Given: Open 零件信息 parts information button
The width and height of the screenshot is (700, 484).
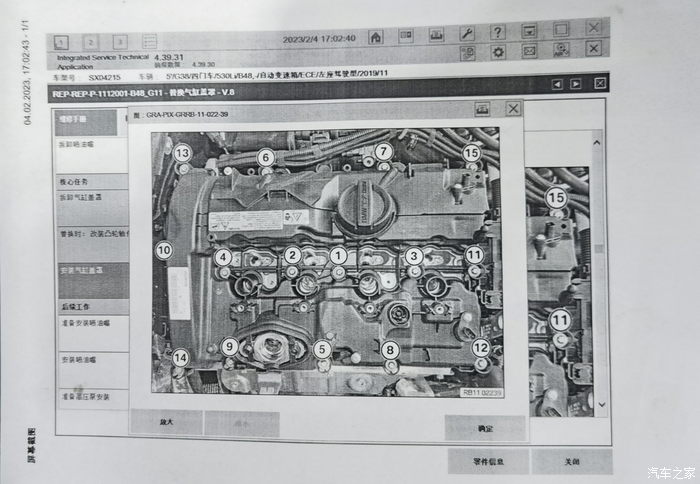Looking at the screenshot, I should [x=488, y=461].
